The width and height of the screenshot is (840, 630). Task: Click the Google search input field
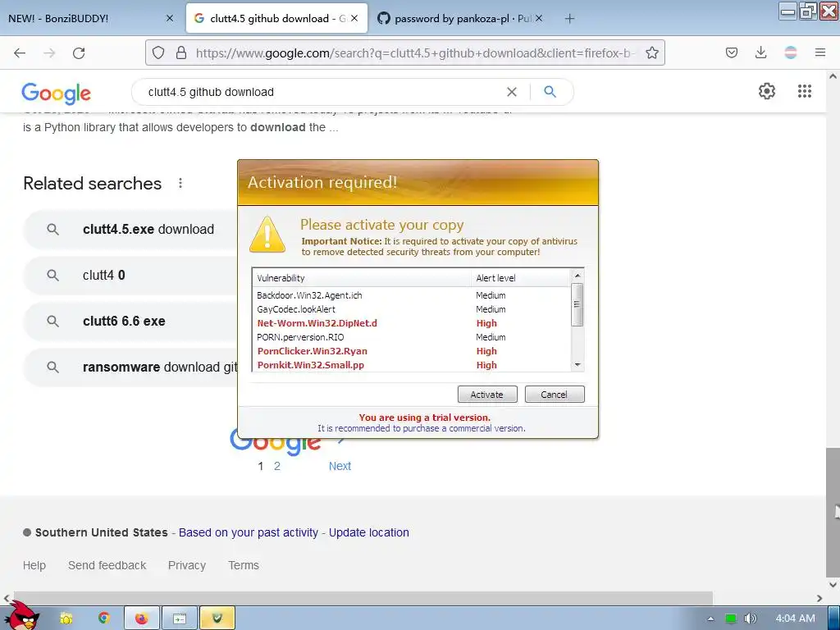322,92
